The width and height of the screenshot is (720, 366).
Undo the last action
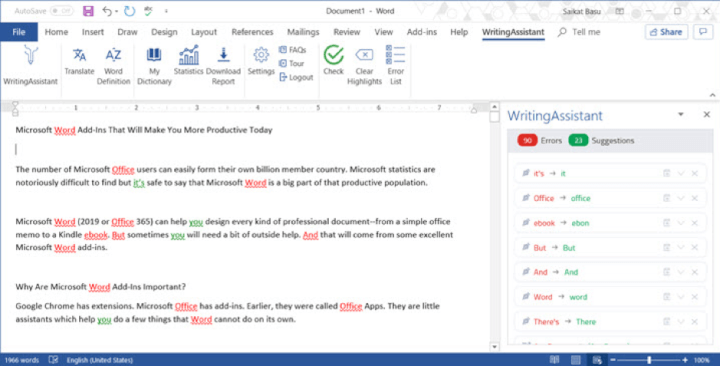click(x=107, y=11)
